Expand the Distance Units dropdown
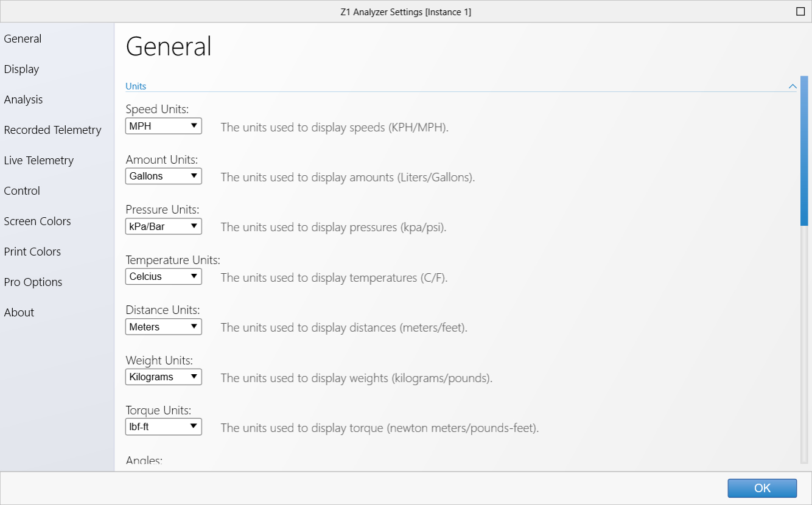 [x=164, y=327]
